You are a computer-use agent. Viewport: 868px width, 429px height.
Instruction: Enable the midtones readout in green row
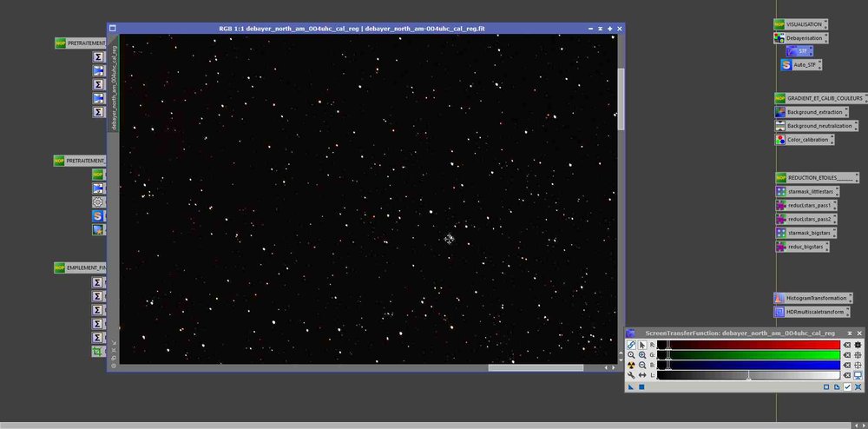858,355
